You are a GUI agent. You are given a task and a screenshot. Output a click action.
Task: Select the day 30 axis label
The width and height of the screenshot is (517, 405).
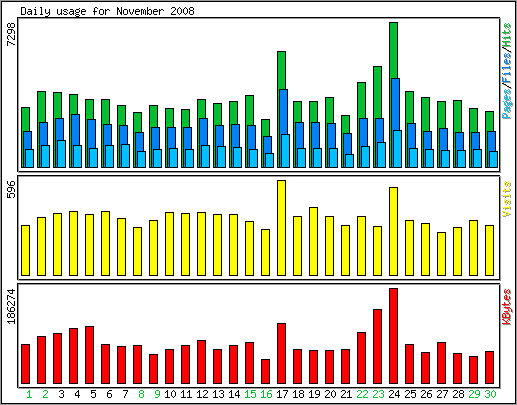490,394
